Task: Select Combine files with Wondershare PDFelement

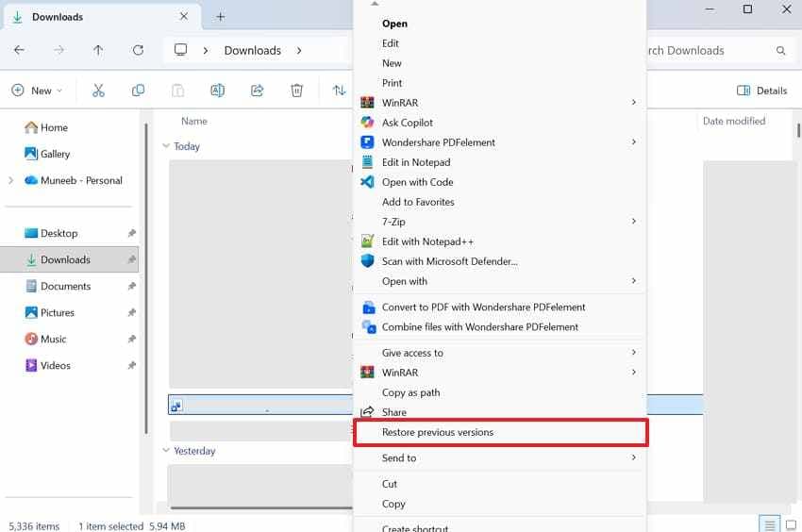Action: [x=501, y=327]
